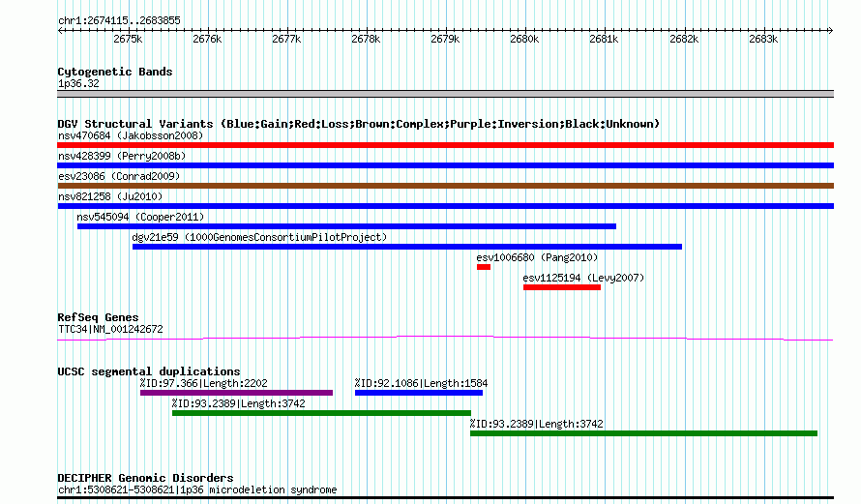
Task: Click the red nsv470684 Jakobsson2008 loss bar
Action: coord(445,145)
